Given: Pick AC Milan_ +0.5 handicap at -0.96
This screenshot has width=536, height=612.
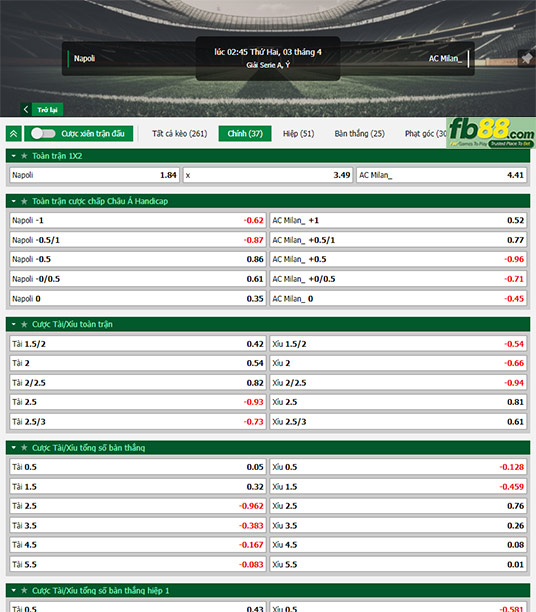Looking at the screenshot, I should [x=398, y=259].
